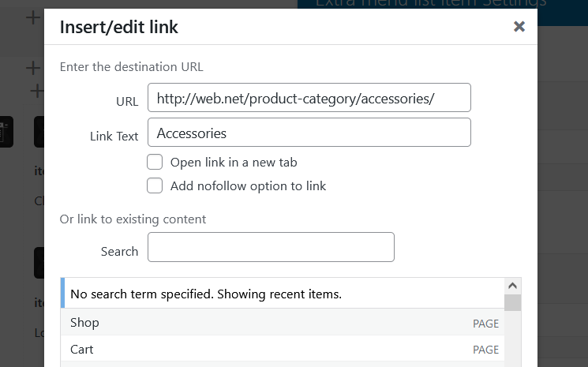Grab the results list scrollbar thumb
This screenshot has width=588, height=367.
click(x=512, y=303)
